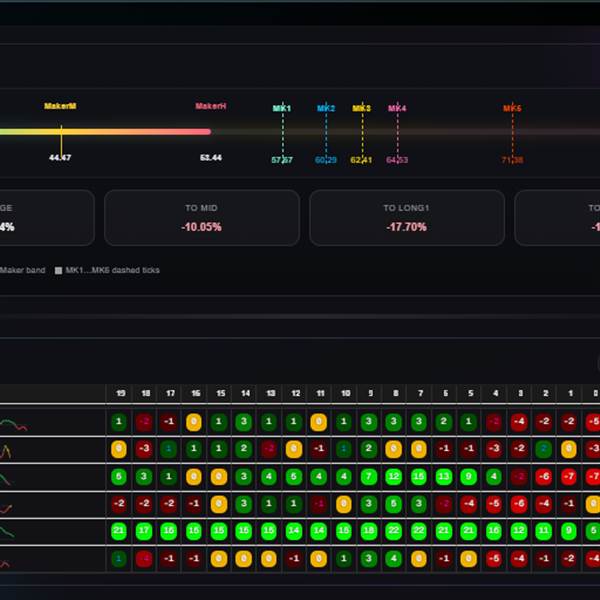600x600 pixels.
Task: Open sparkline beside row starting 1, -2, -1
Action: [14, 425]
